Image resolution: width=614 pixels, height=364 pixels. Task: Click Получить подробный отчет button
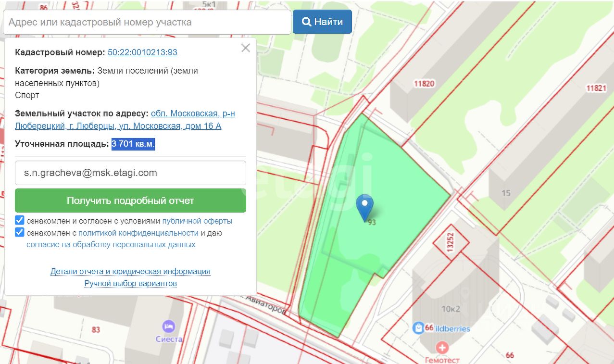point(130,201)
